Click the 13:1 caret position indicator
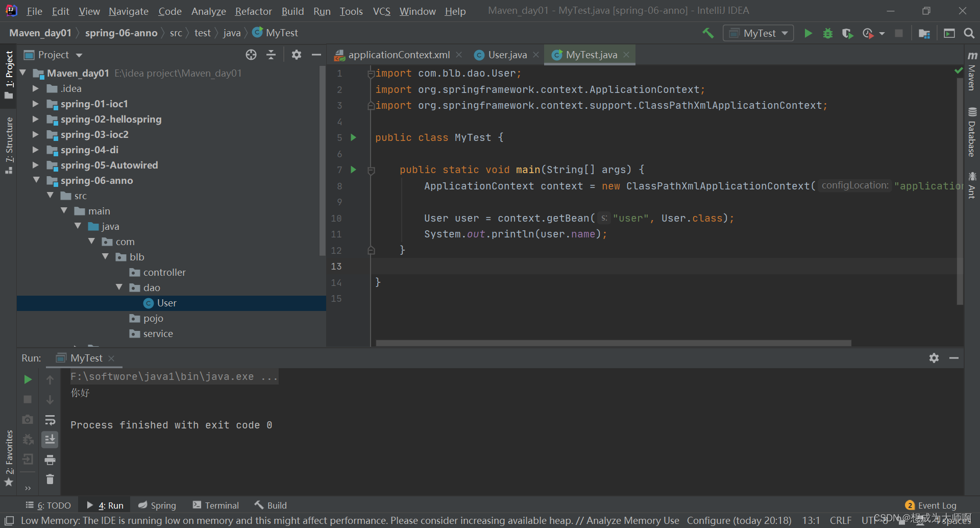 tap(811, 520)
